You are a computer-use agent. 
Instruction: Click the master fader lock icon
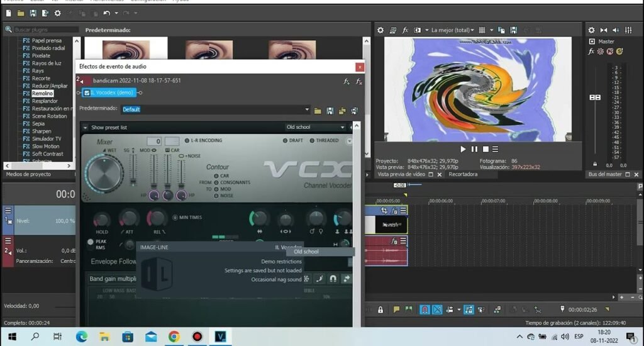point(595,164)
